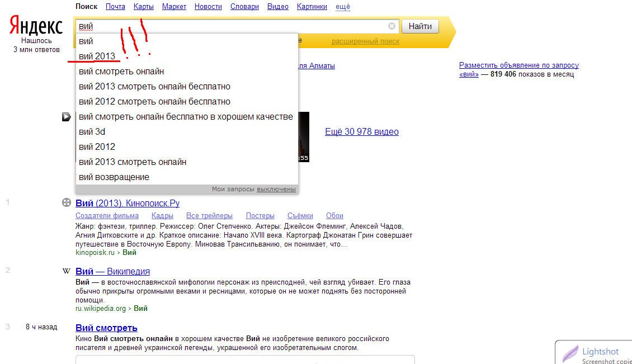Click выключены link for Мои запросы
Viewport: 632px width, 364px height.
(x=276, y=189)
